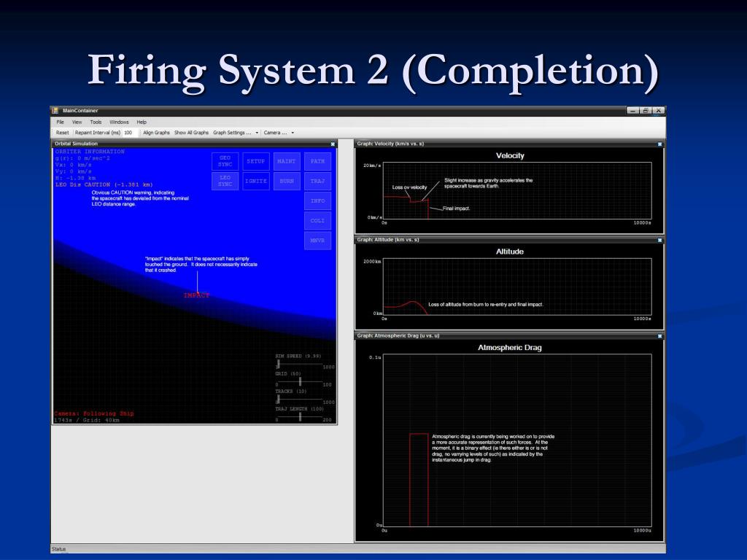This screenshot has height=560, width=747.
Task: Close the Velocity graph panel
Action: click(x=659, y=144)
